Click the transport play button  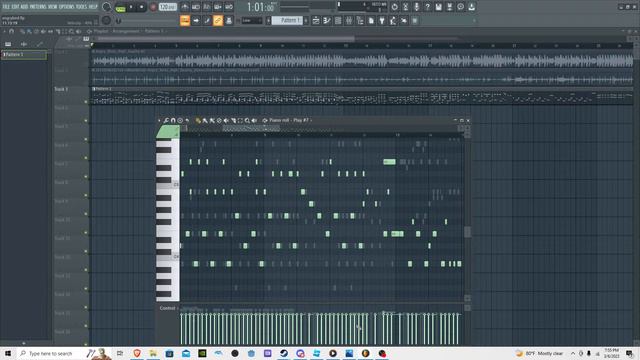click(131, 7)
